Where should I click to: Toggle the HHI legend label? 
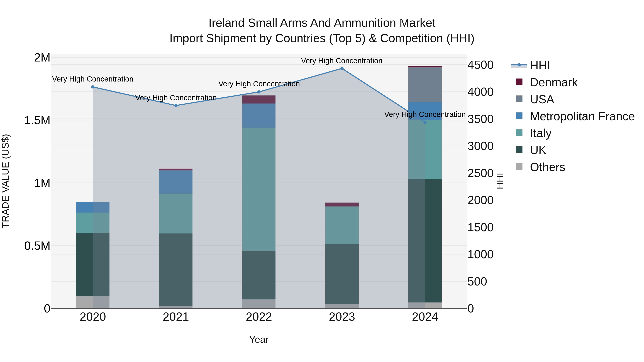pos(540,65)
